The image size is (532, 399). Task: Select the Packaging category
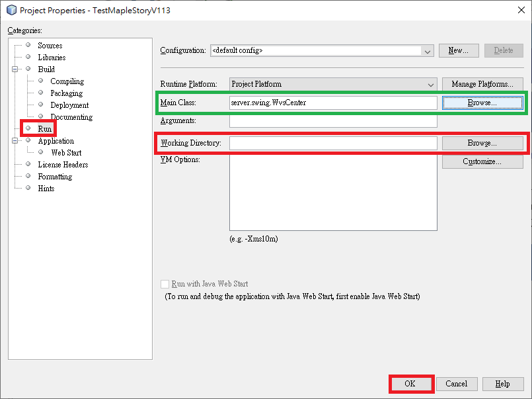click(x=67, y=93)
